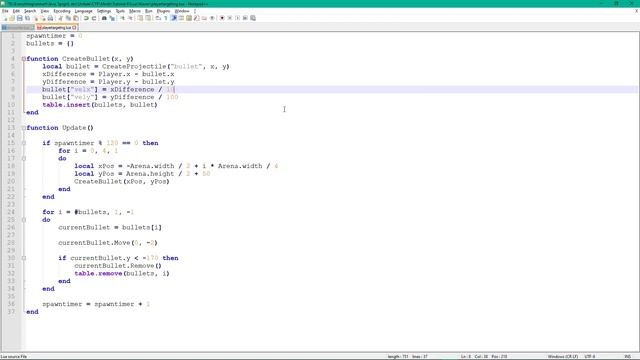
Task: Open User Defined Language dialog icon
Action: click(x=181, y=18)
